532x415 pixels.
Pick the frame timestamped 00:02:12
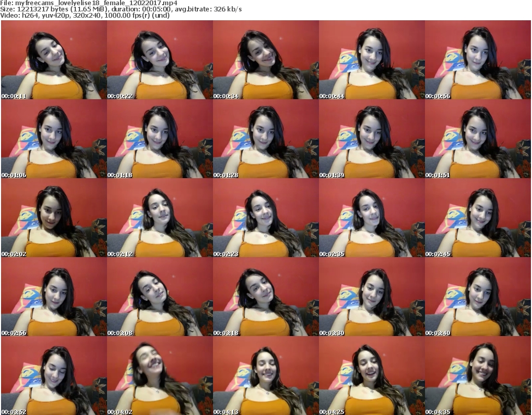point(160,218)
